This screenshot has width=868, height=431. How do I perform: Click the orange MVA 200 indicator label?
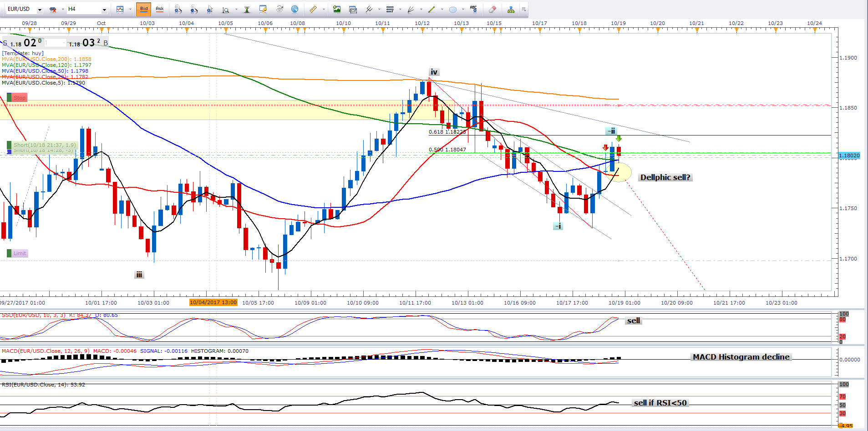tap(46, 59)
